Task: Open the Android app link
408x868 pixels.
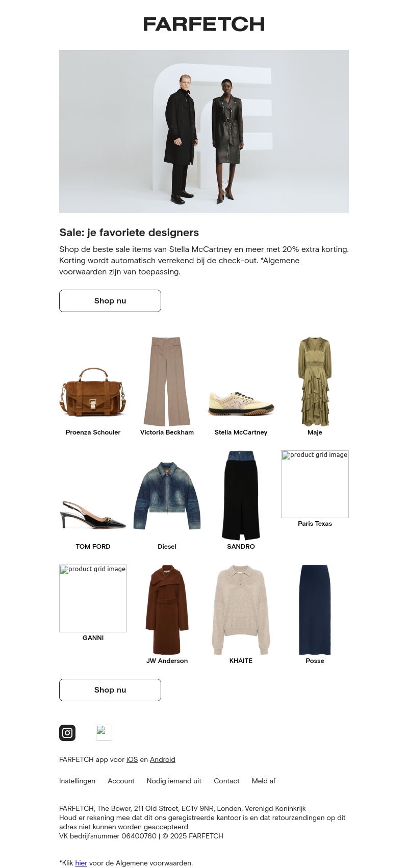Action: coord(163,759)
